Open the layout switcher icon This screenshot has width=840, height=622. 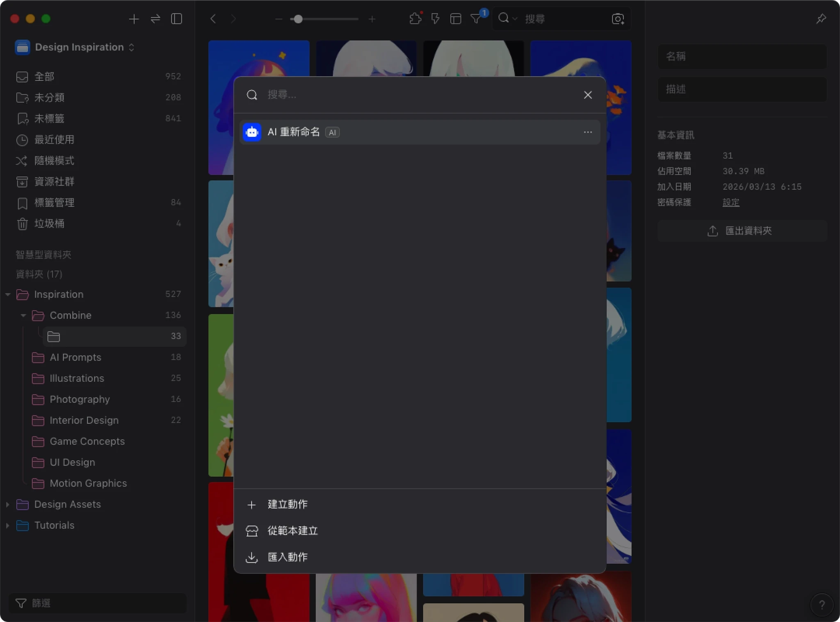coord(455,19)
